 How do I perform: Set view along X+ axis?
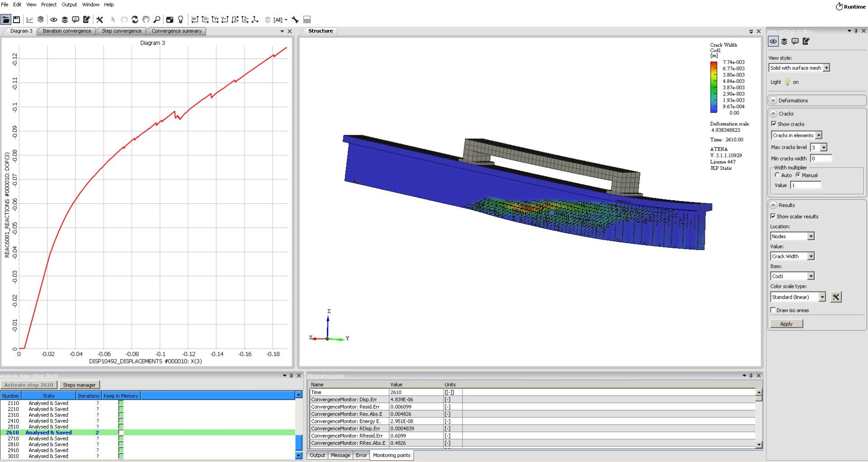(x=195, y=19)
